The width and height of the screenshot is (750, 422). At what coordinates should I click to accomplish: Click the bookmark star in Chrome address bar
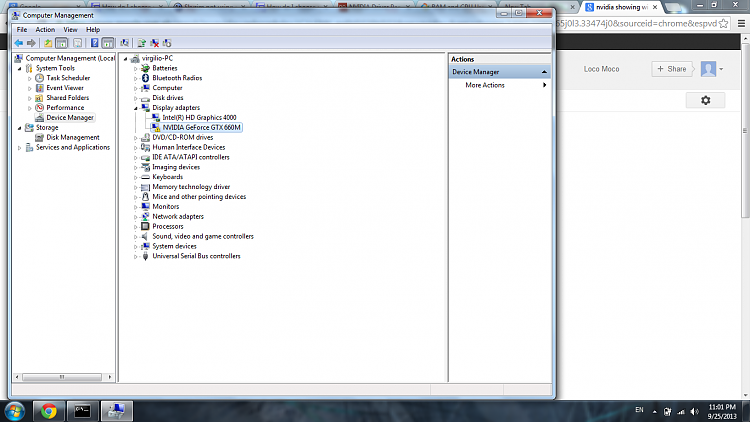[x=724, y=23]
